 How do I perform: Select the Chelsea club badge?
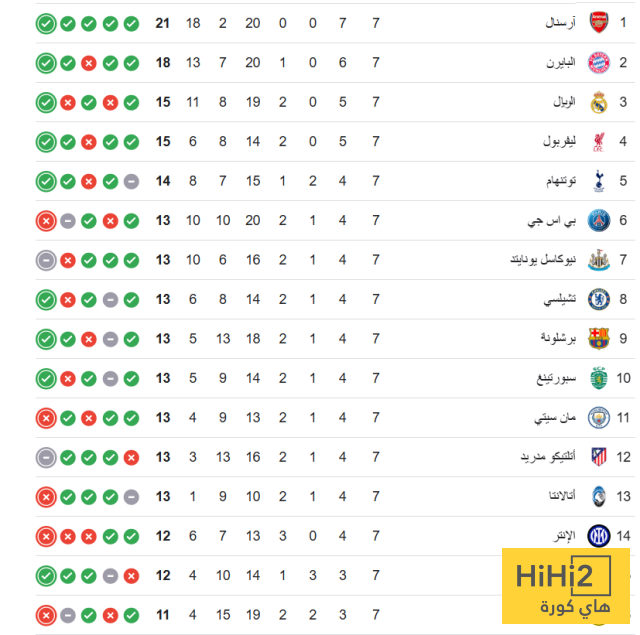598,299
